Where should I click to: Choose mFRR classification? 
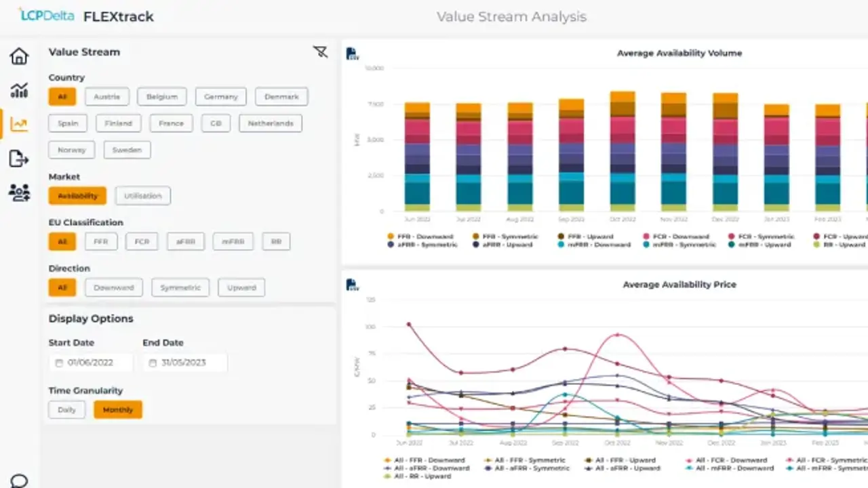[x=233, y=241]
